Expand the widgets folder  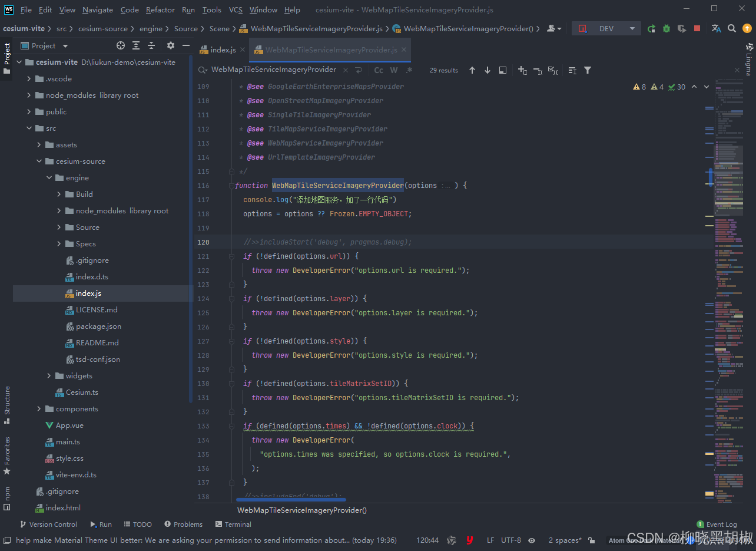tap(49, 375)
